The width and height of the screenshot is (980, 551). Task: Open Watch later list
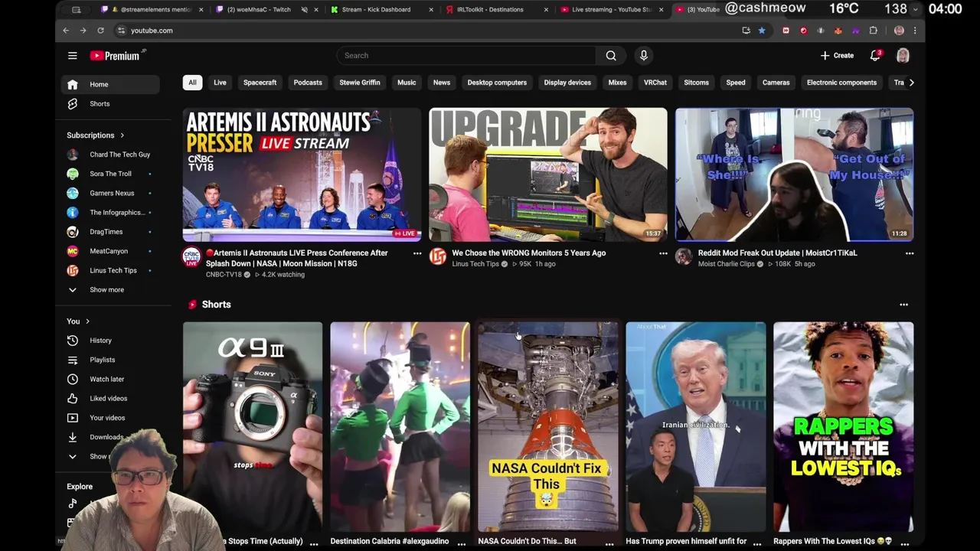coord(110,379)
